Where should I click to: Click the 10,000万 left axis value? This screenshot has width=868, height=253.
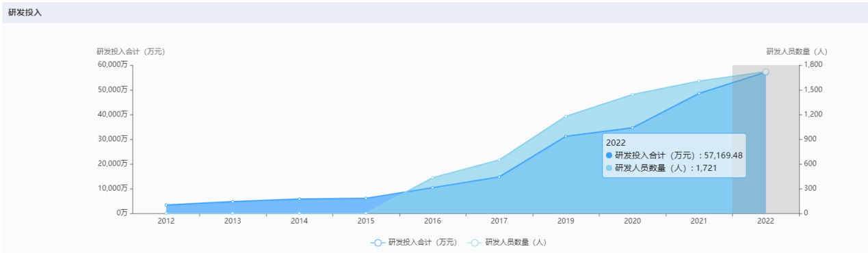coord(112,188)
